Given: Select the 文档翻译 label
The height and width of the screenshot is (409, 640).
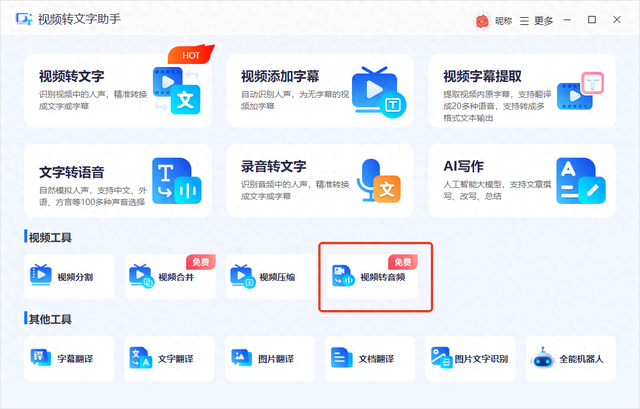Looking at the screenshot, I should tap(376, 359).
